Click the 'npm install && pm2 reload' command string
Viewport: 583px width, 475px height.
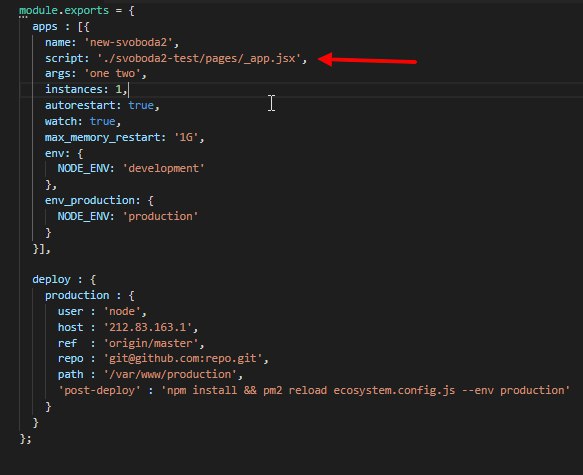click(x=365, y=390)
